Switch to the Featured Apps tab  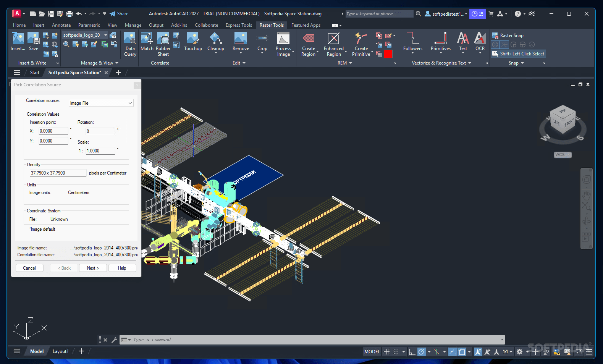click(x=306, y=25)
